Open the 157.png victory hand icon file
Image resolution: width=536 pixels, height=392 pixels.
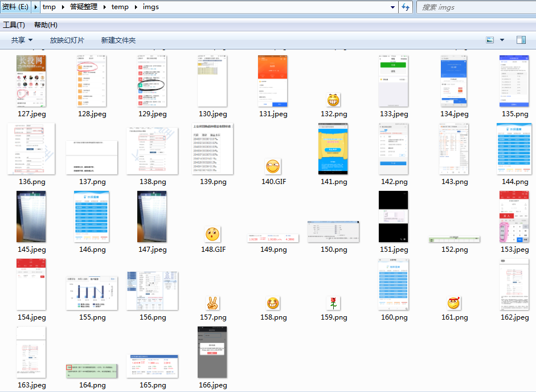point(212,303)
